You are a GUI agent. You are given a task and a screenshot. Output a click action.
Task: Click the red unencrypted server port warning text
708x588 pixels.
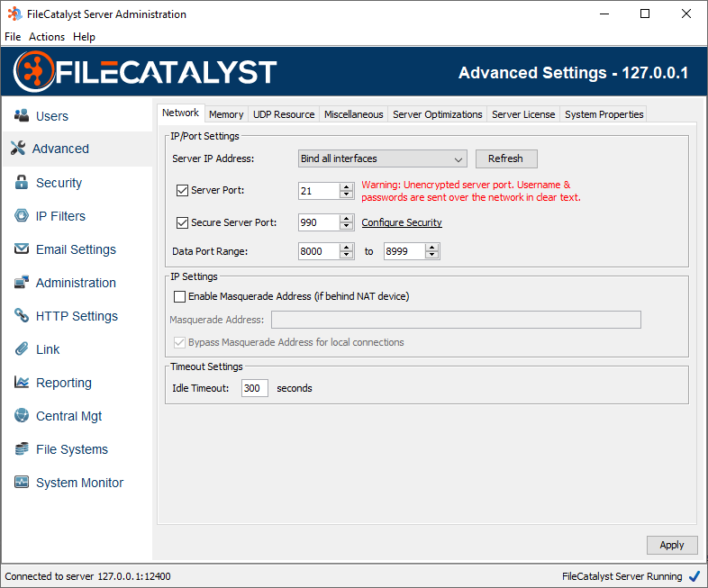(471, 191)
